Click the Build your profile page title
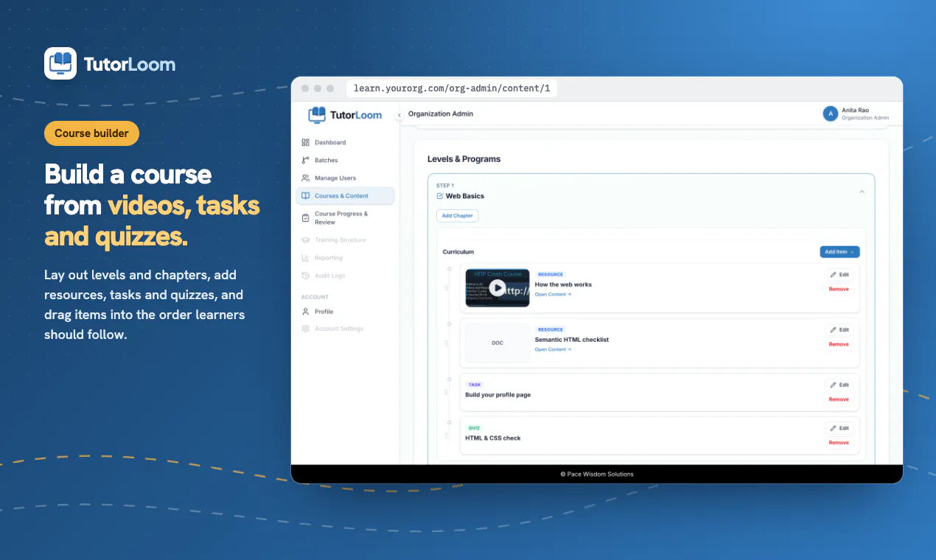936x560 pixels. pyautogui.click(x=498, y=395)
